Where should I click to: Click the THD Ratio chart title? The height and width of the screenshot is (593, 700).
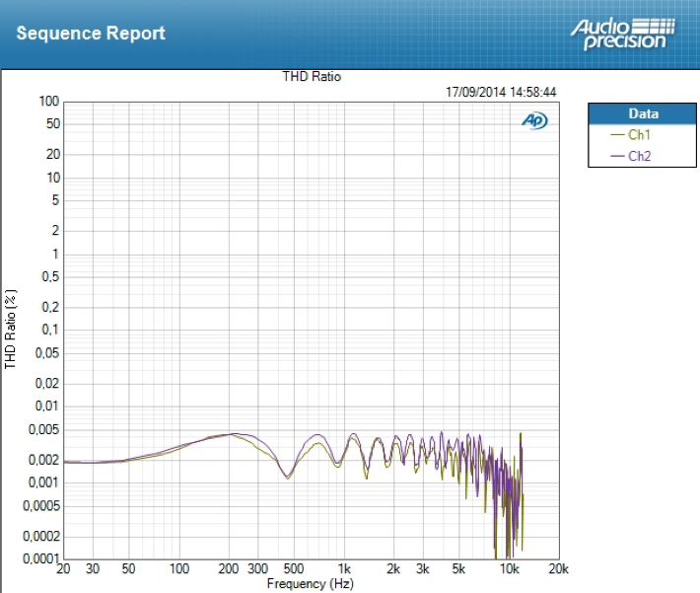pyautogui.click(x=312, y=76)
